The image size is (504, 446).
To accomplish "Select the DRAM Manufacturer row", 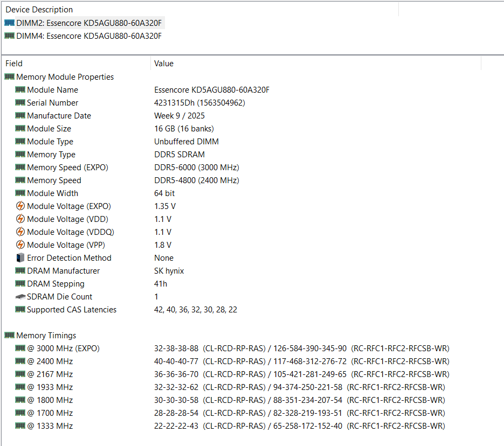I will 63,271.
